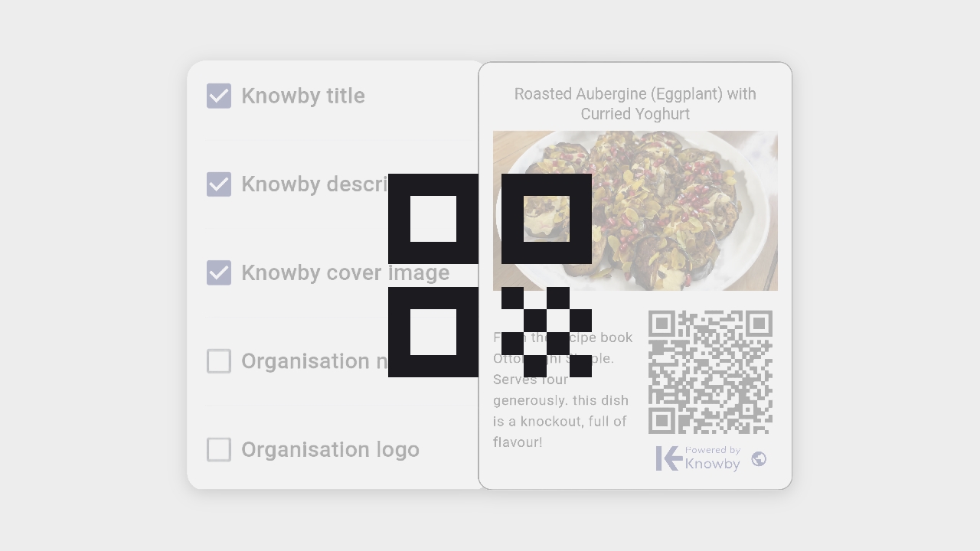Click the Roasted Aubergine with Curried Yoghurt title
Screen dimensions: 980x551
point(635,103)
